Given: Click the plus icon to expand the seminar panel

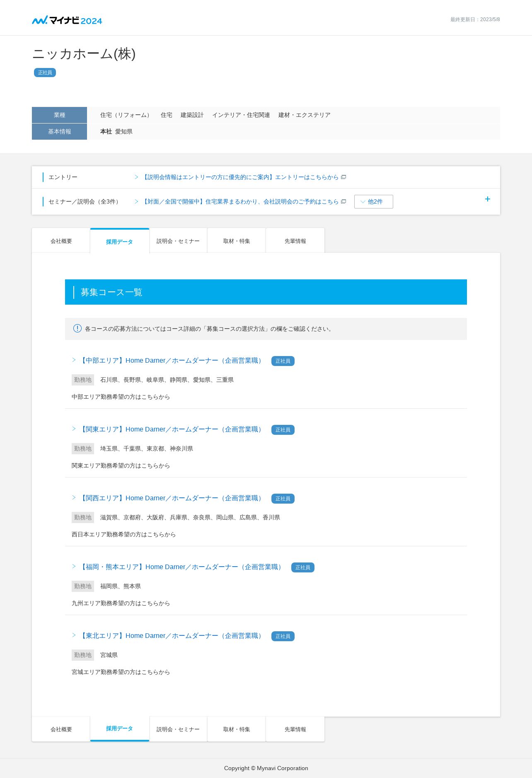Looking at the screenshot, I should point(488,199).
